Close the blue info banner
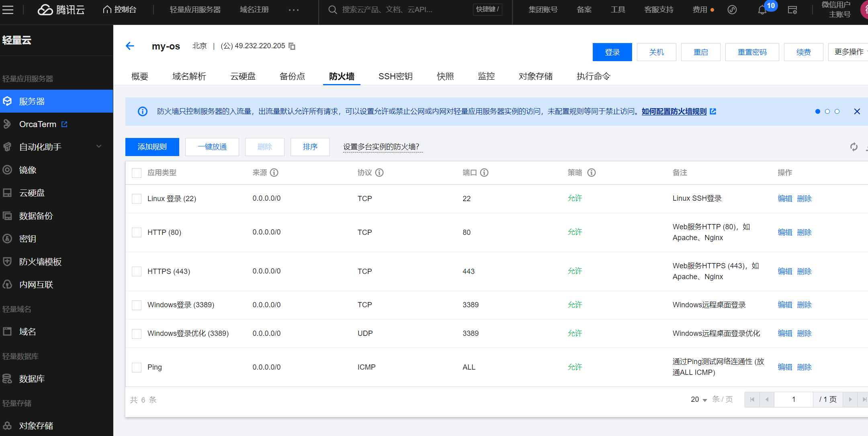 point(857,111)
